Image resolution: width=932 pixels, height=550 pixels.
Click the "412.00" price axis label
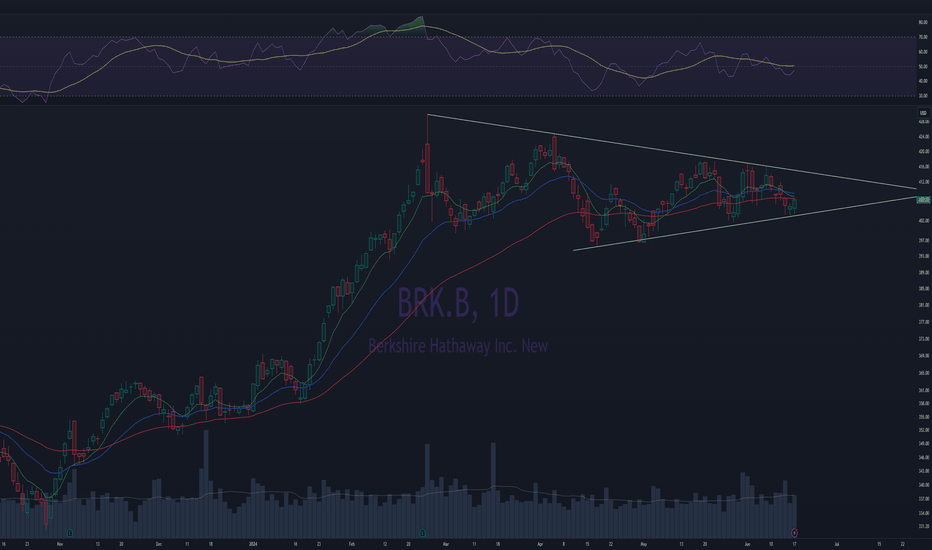coord(924,182)
